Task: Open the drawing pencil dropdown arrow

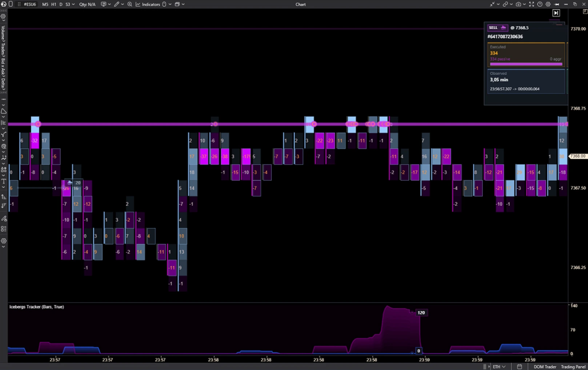Action: click(x=122, y=4)
